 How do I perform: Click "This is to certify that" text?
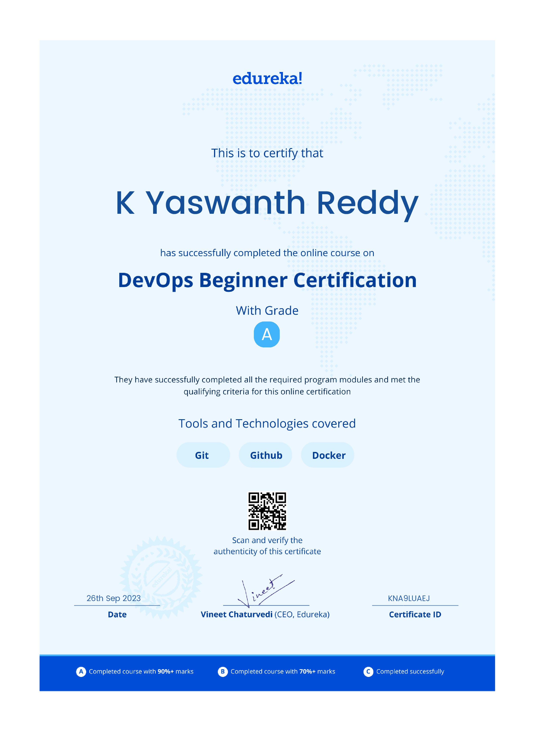tap(267, 153)
